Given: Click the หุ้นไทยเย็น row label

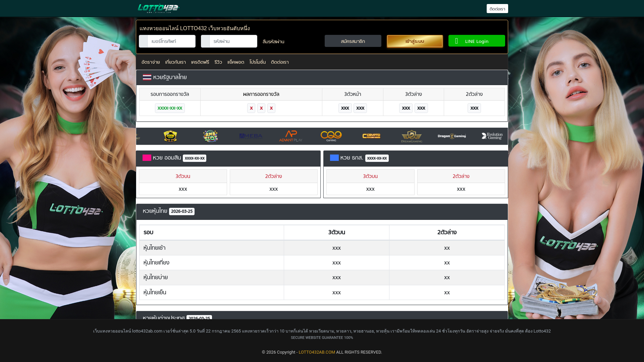Looking at the screenshot, I should 155,292.
